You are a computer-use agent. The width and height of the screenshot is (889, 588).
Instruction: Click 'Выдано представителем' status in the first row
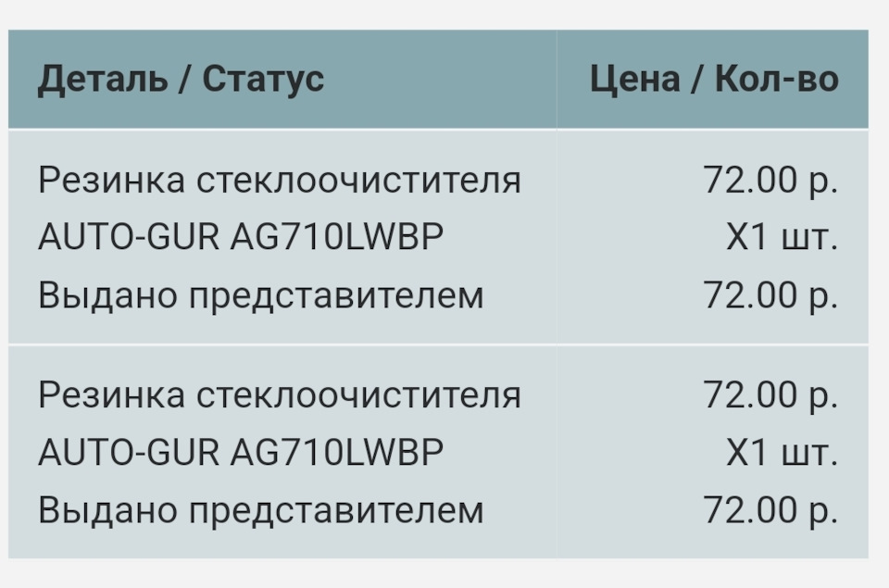point(261,296)
